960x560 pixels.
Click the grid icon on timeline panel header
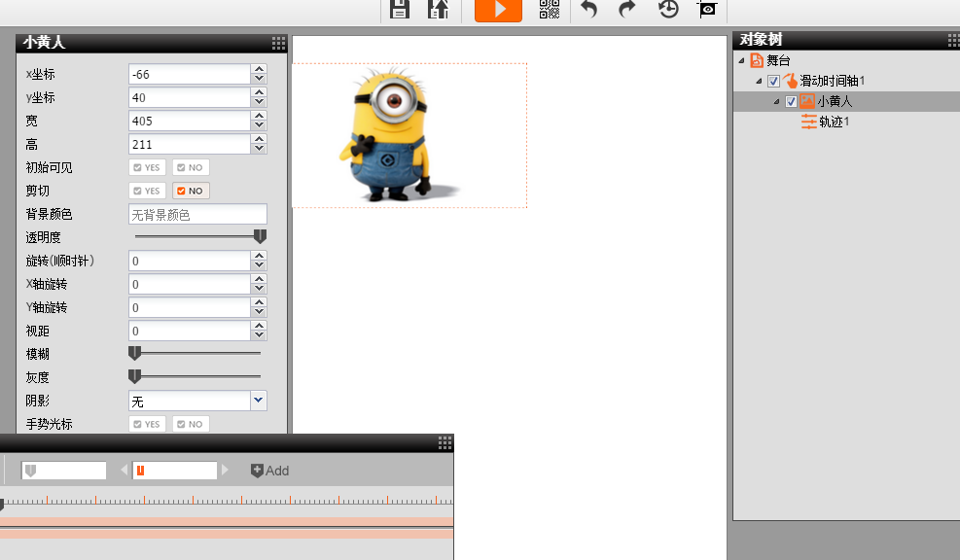point(445,443)
